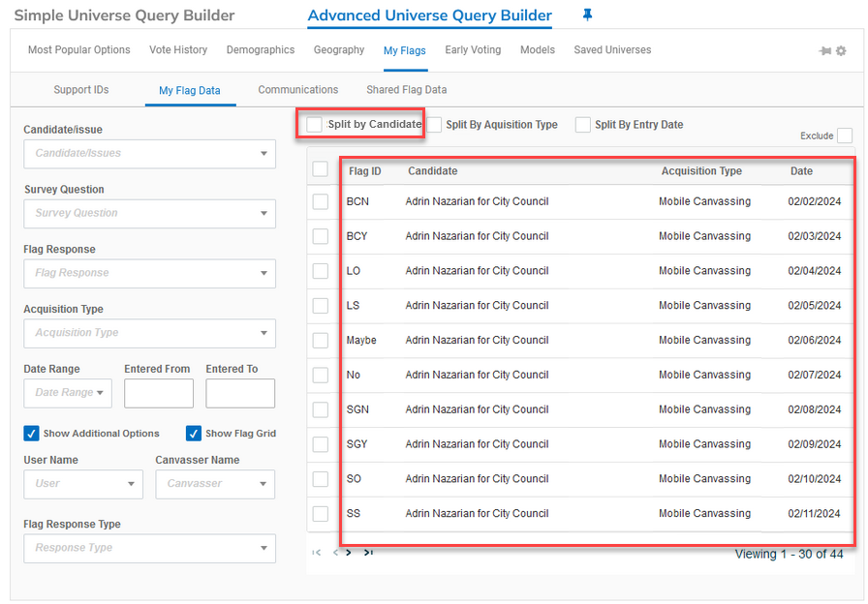The height and width of the screenshot is (604, 868).
Task: Select Advanced Universe Query Builder tab
Action: pos(429,15)
